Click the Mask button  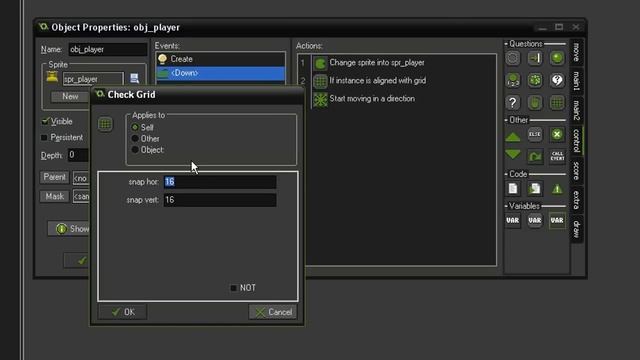[54, 196]
